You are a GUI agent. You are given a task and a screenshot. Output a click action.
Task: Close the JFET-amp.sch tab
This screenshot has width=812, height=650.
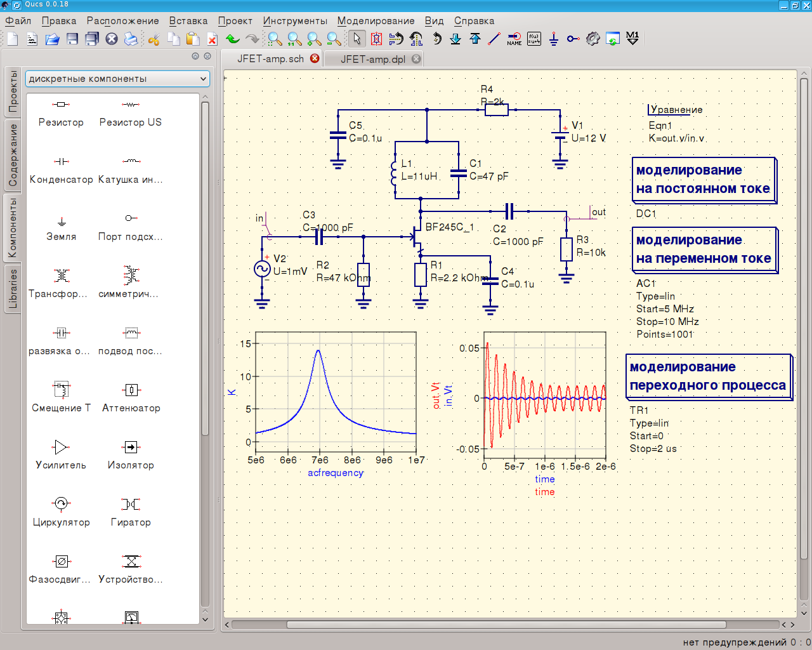click(x=315, y=58)
